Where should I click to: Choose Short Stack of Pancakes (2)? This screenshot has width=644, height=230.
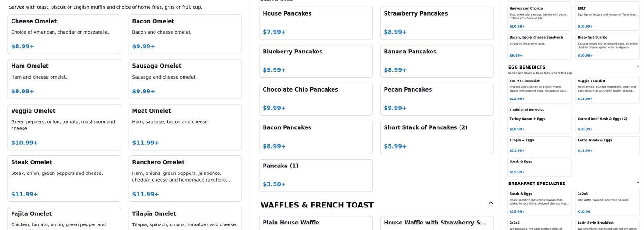tap(437, 137)
